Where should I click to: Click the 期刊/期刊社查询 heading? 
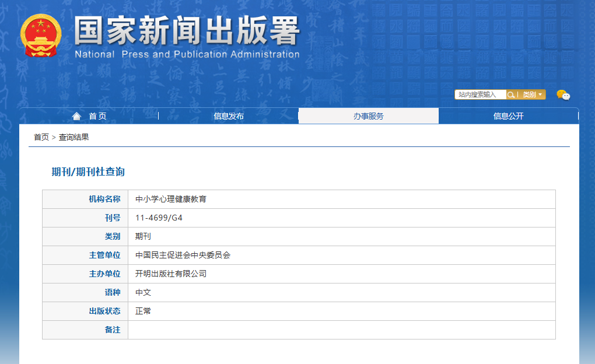tap(88, 171)
